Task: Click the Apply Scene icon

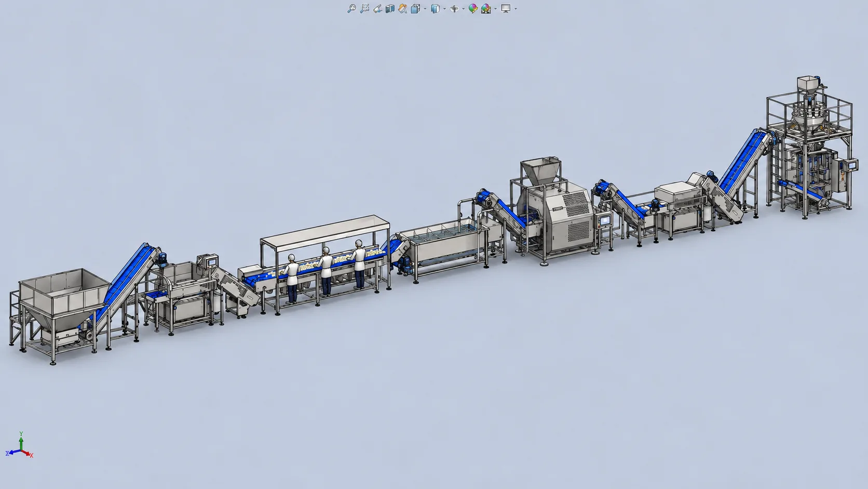Action: (486, 8)
